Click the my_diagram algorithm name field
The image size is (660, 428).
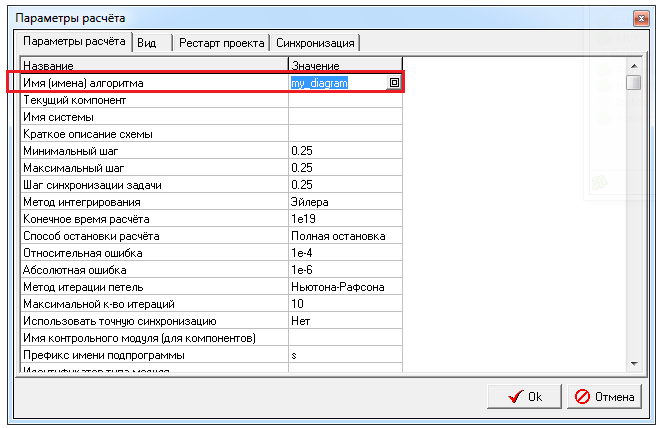(336, 84)
